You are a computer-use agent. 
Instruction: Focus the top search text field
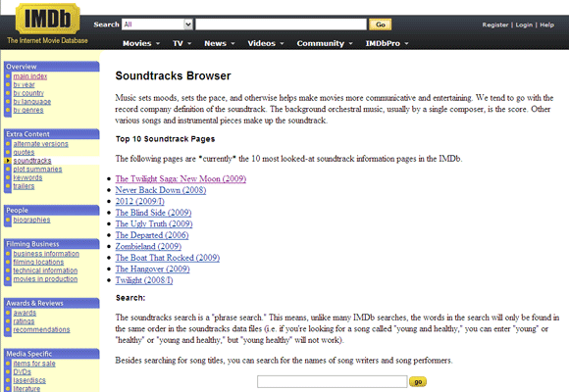(282, 24)
